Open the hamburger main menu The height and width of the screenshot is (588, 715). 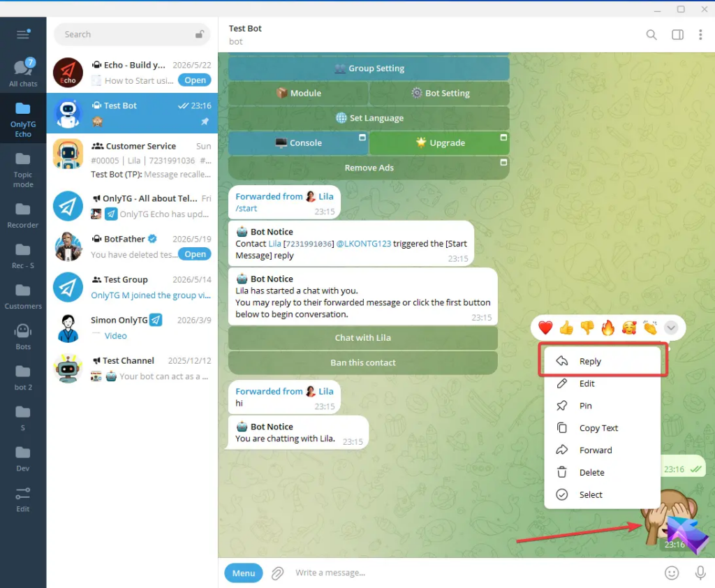[23, 34]
